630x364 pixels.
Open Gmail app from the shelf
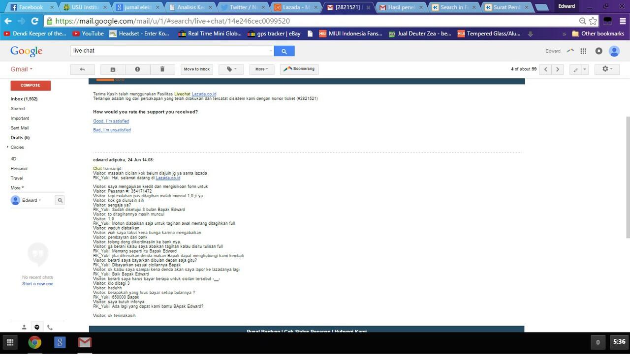pos(85,342)
